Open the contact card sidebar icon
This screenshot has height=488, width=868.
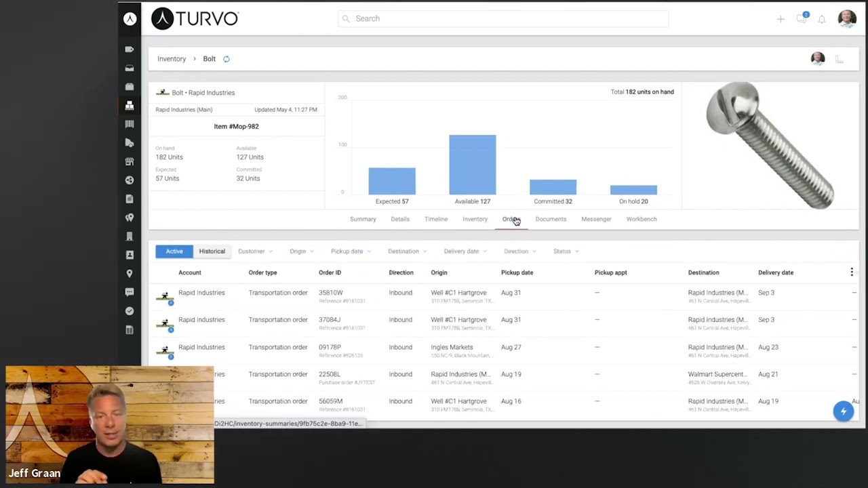click(x=130, y=255)
